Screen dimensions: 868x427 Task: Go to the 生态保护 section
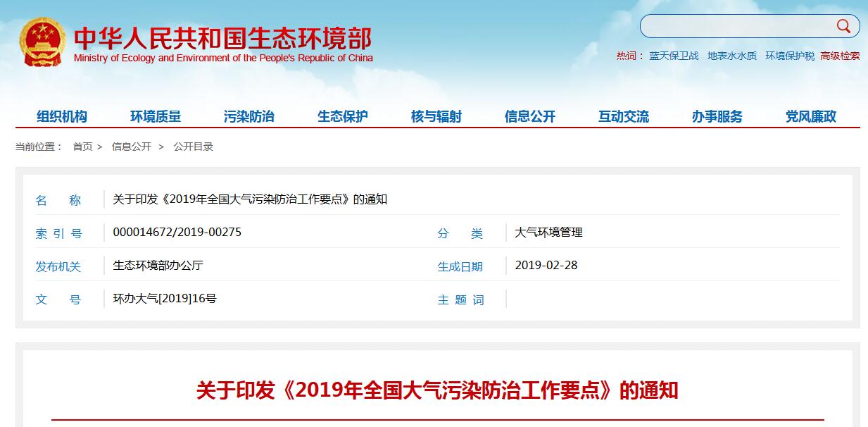pyautogui.click(x=343, y=116)
